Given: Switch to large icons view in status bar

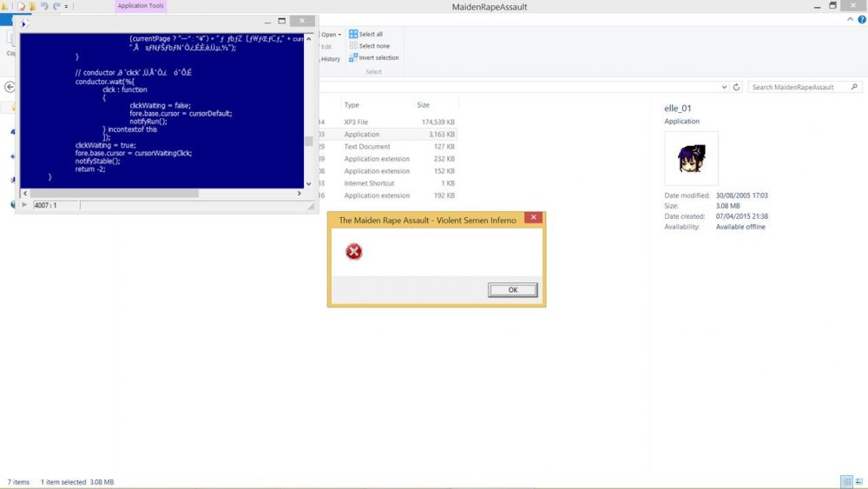Looking at the screenshot, I should click(x=859, y=482).
